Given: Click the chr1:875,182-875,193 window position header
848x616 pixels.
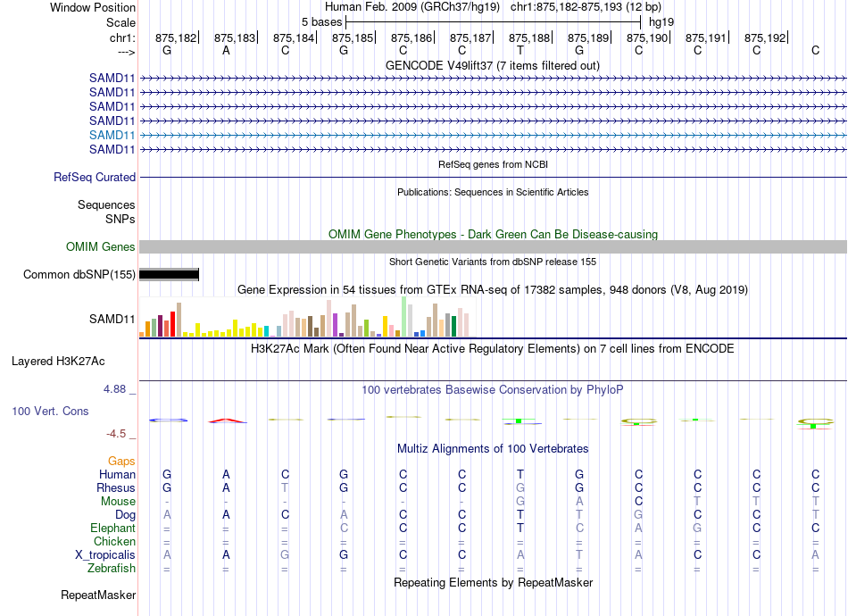Looking at the screenshot, I should click(x=586, y=7).
